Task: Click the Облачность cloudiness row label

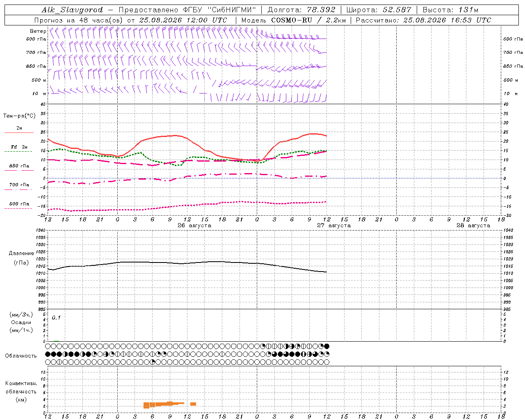Action: pos(21,356)
